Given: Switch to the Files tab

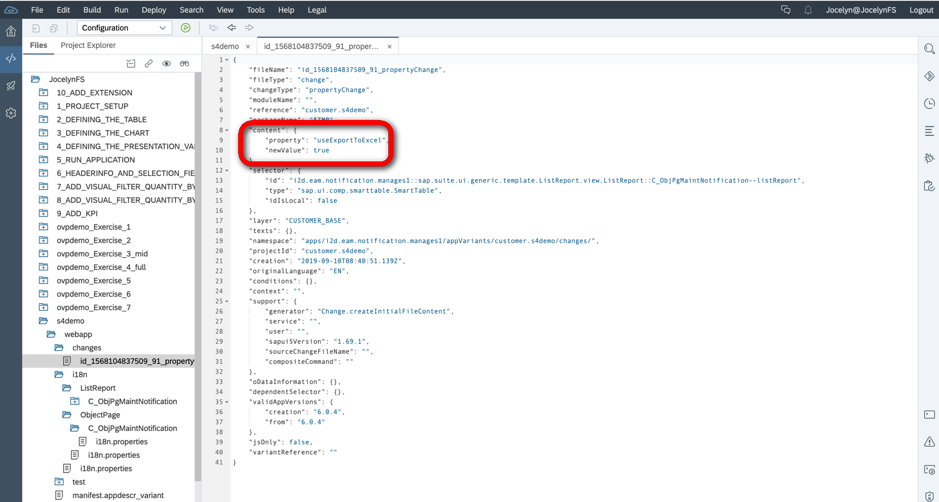Looking at the screenshot, I should pyautogui.click(x=38, y=46).
